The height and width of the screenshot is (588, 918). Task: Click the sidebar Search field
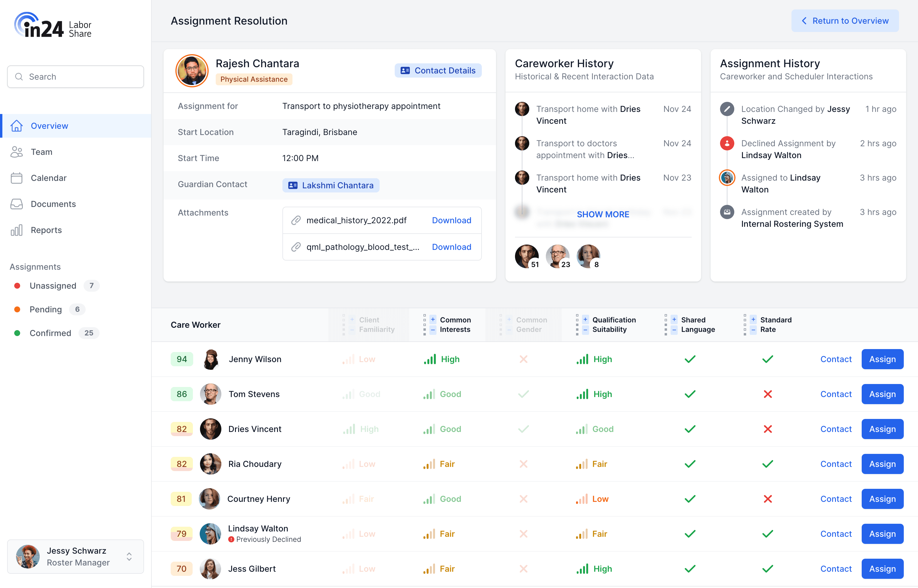[x=76, y=77]
